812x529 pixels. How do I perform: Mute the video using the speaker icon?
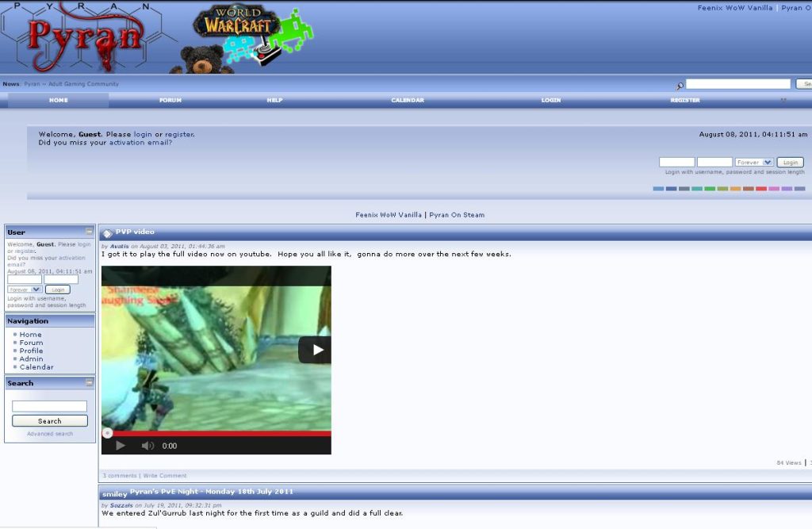point(147,446)
